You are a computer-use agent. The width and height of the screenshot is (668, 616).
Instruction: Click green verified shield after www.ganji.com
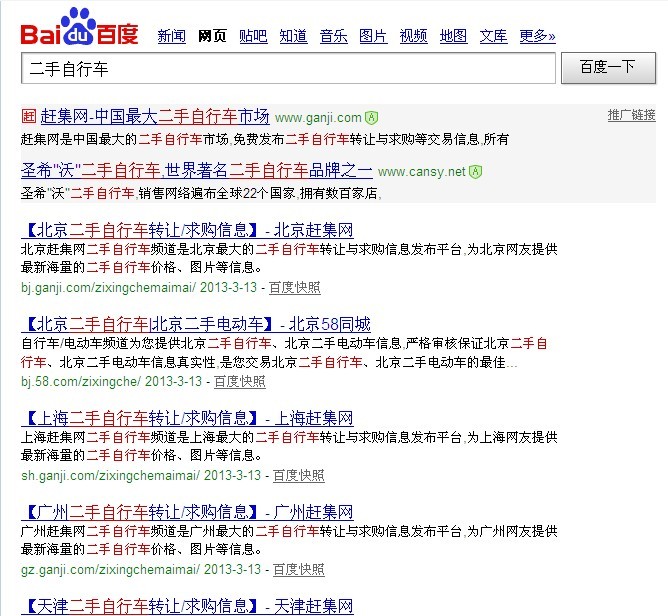[x=371, y=117]
